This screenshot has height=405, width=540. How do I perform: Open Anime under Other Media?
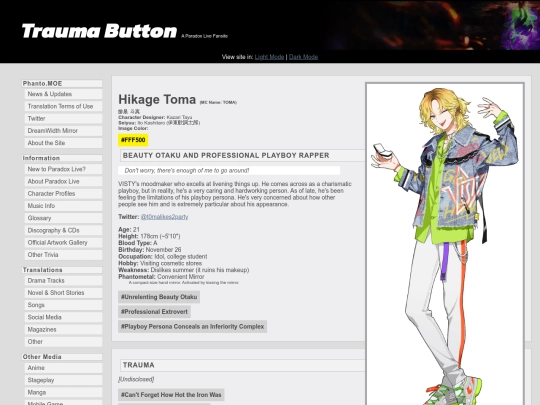click(63, 368)
